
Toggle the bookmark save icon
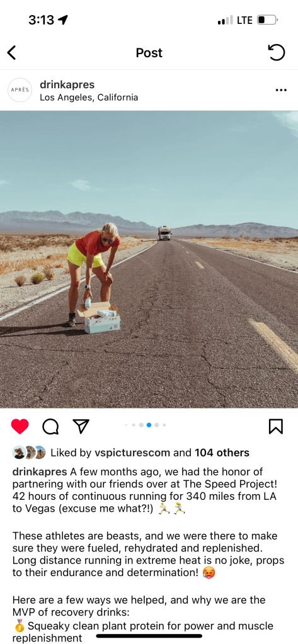tap(276, 426)
